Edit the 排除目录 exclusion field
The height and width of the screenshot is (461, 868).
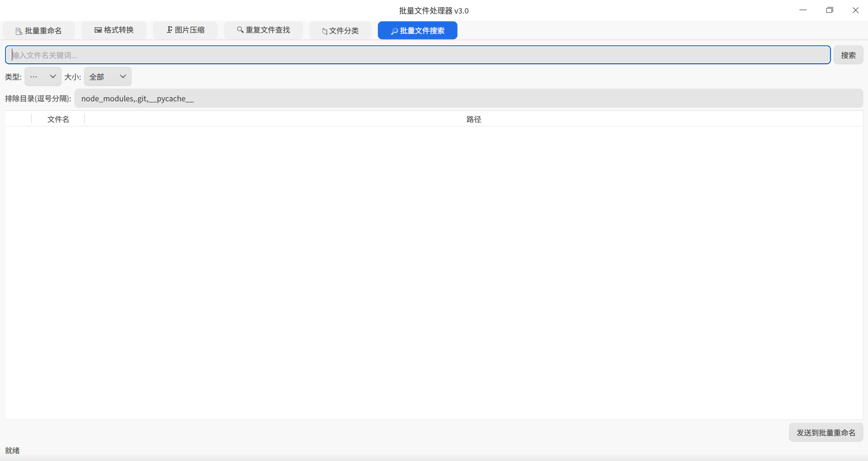469,98
